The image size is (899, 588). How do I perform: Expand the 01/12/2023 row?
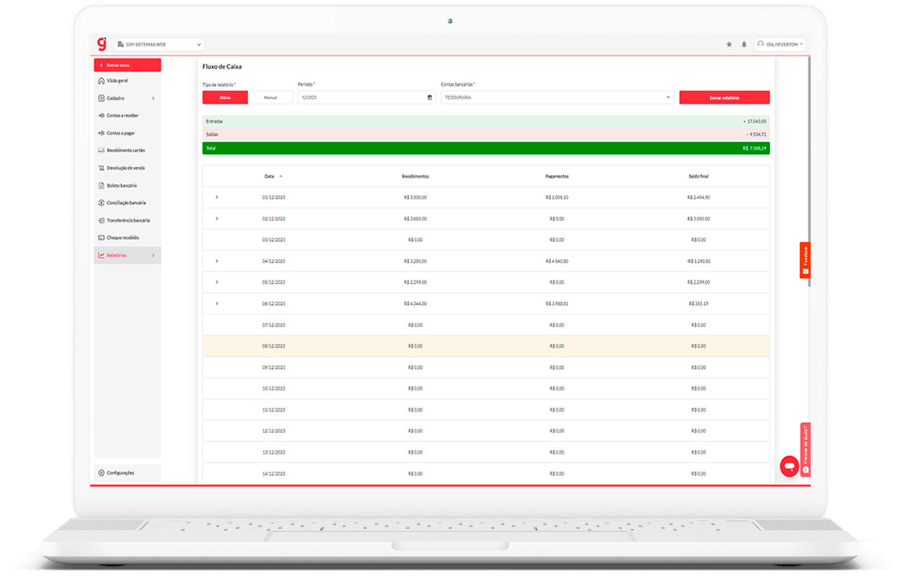217,197
